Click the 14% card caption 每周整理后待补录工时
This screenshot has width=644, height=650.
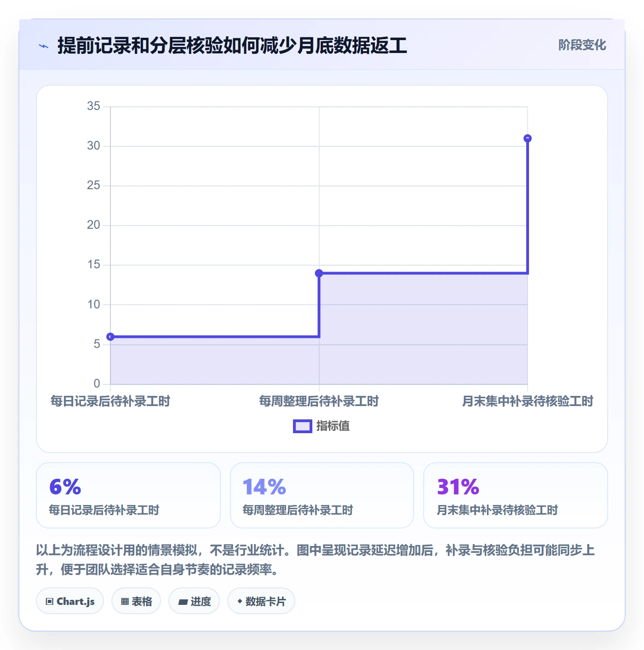[x=298, y=510]
